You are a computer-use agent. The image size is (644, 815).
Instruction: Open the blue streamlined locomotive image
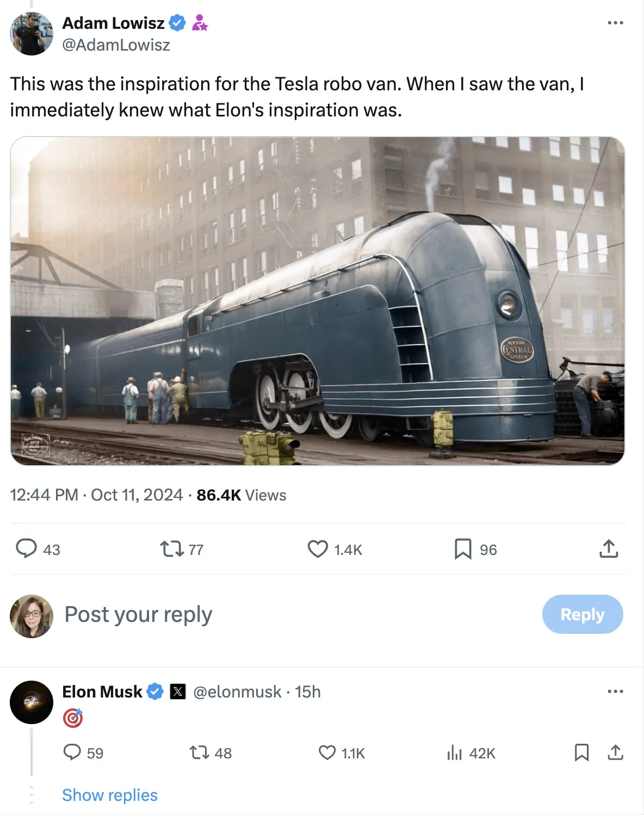(x=318, y=301)
